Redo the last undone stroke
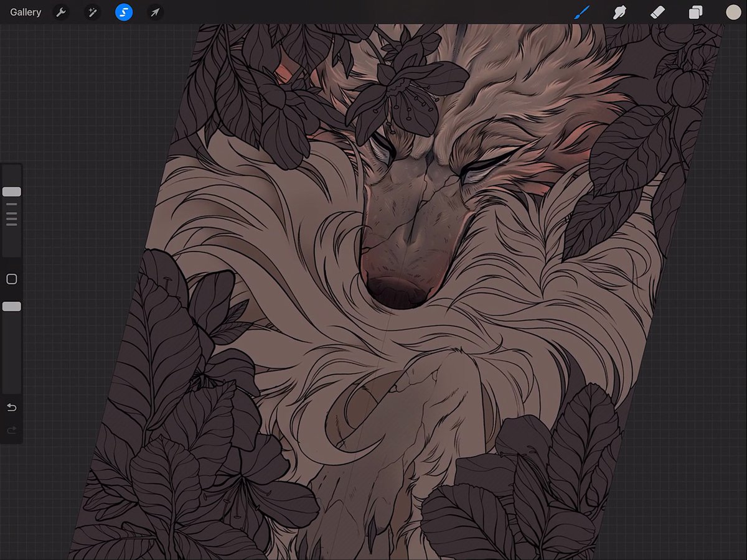 pos(11,430)
